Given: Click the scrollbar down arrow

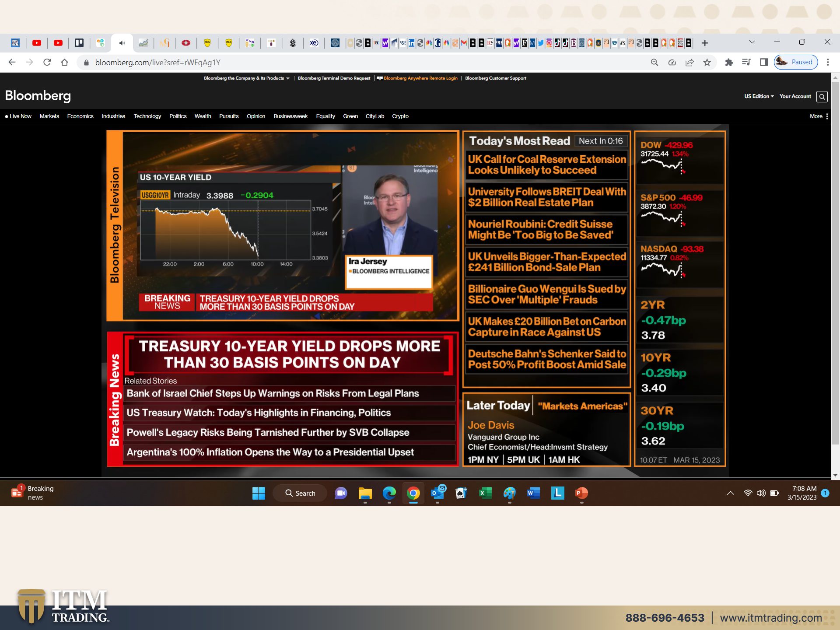Looking at the screenshot, I should (x=835, y=475).
